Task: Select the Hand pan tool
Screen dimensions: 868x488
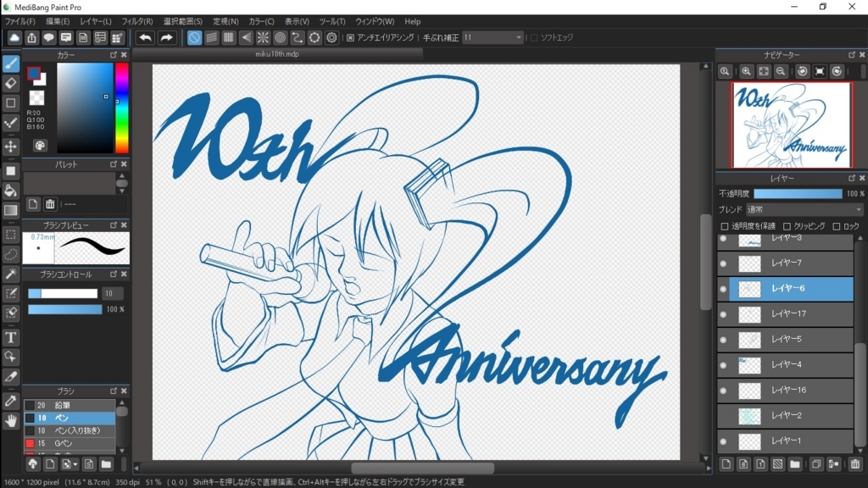Action: coord(10,421)
